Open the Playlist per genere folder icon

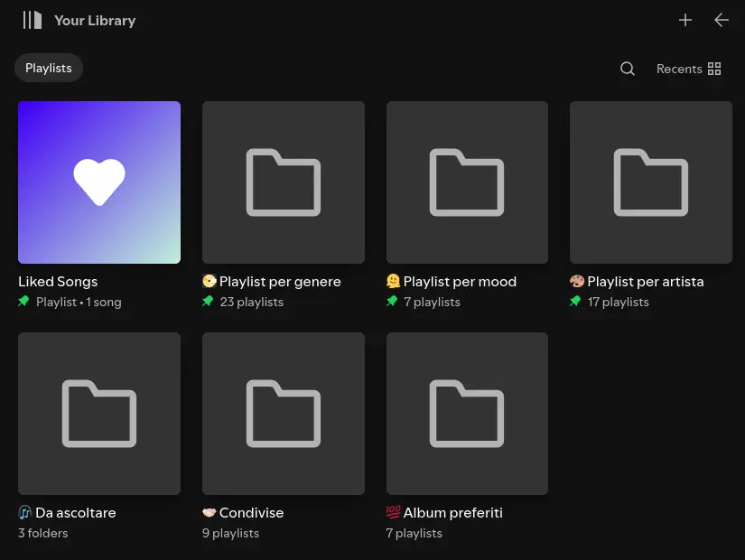point(284,182)
